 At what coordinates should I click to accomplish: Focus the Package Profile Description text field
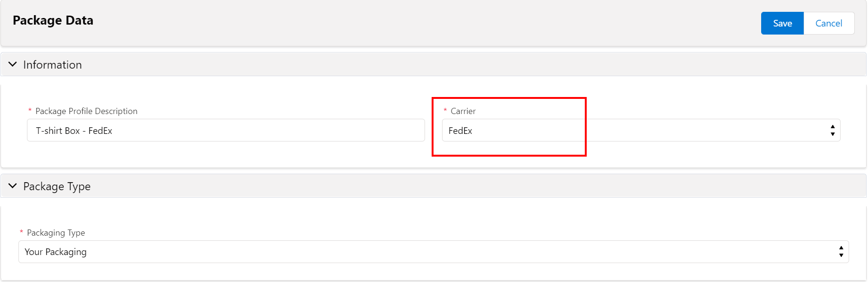(226, 130)
